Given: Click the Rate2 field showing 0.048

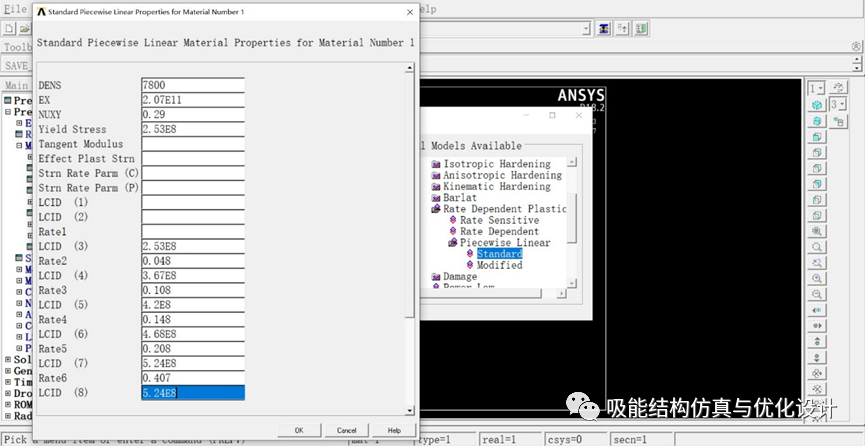Looking at the screenshot, I should tap(193, 261).
